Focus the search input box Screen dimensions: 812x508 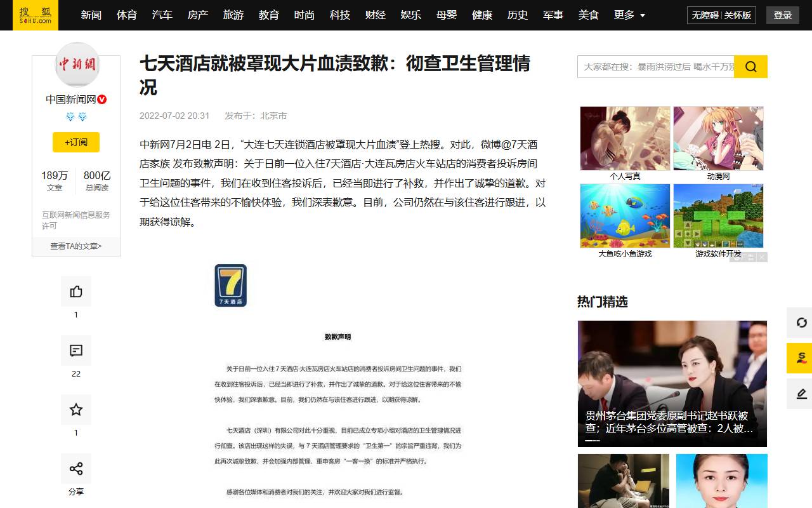point(656,67)
